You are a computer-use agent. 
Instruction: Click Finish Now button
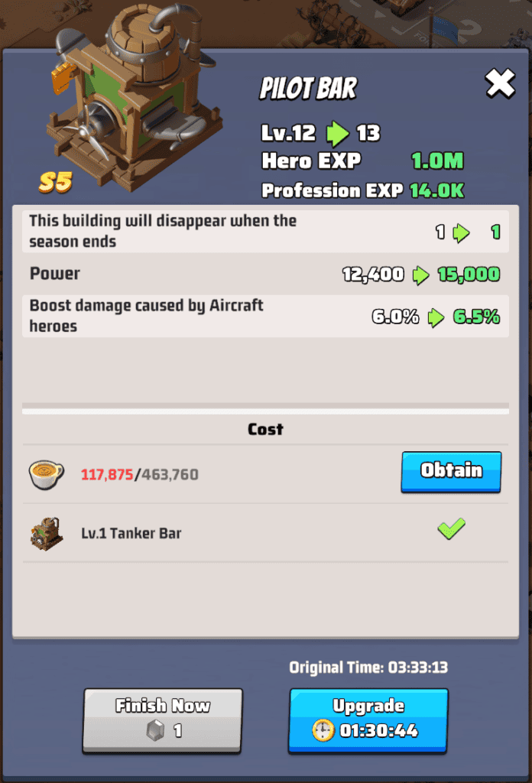coord(162,720)
